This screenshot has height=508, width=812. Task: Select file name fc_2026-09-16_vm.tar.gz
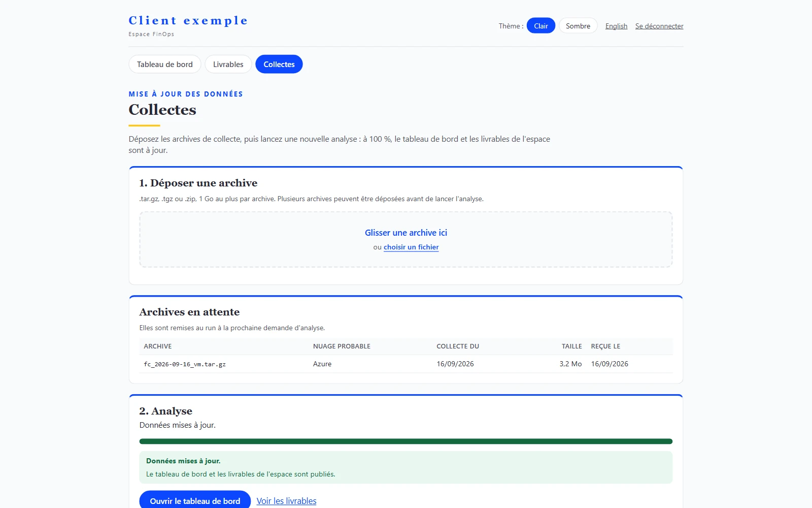click(x=185, y=364)
